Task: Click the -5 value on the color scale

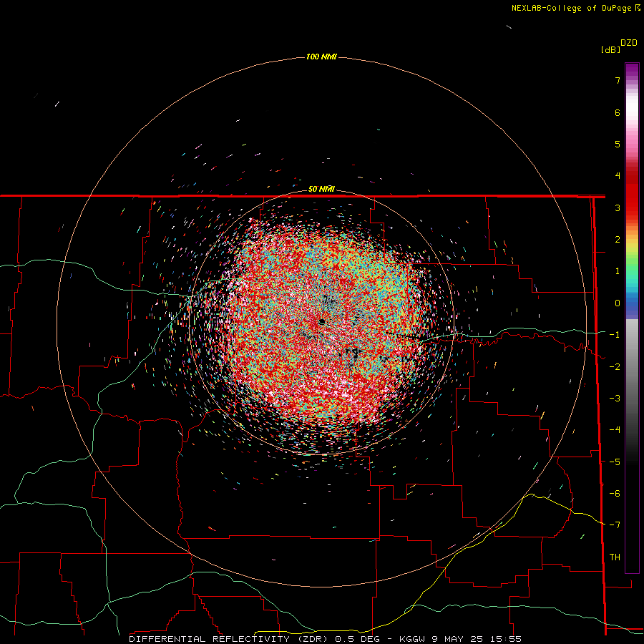Action: (615, 462)
